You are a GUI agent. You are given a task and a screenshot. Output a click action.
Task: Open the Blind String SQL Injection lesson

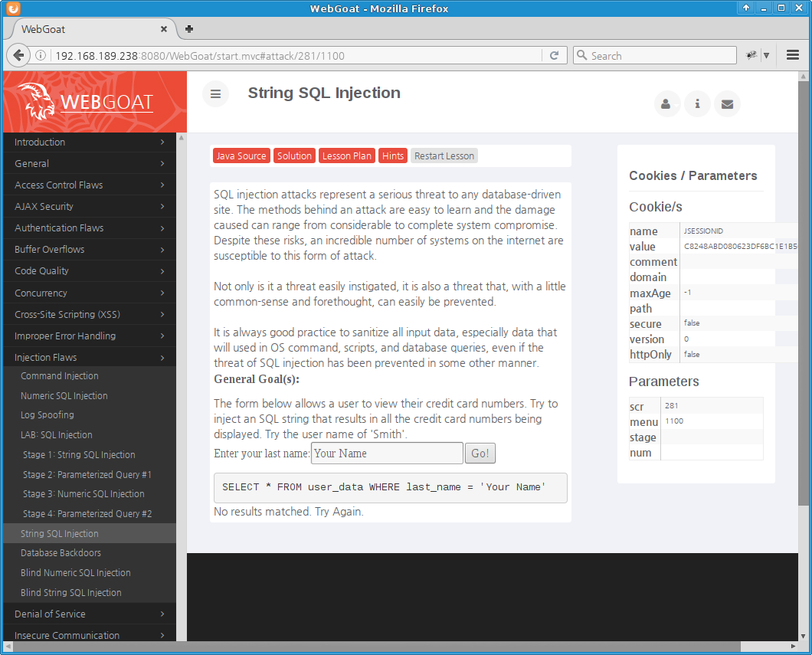[x=71, y=592]
